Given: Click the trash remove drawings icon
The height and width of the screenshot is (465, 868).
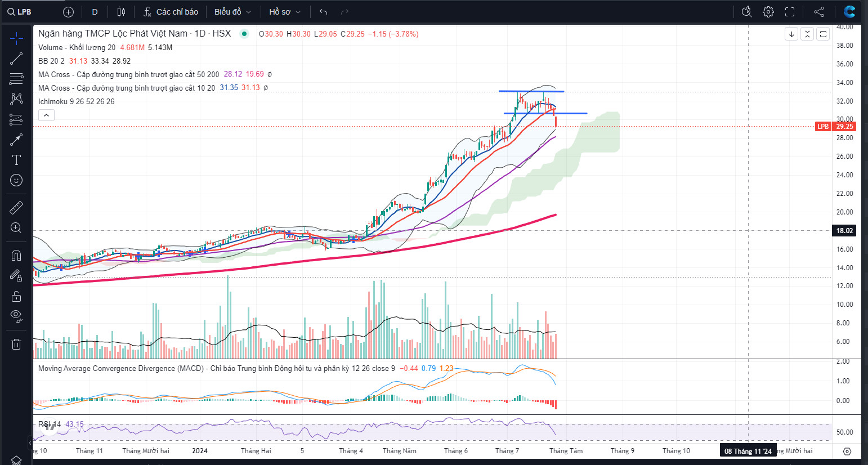Looking at the screenshot, I should tap(16, 344).
